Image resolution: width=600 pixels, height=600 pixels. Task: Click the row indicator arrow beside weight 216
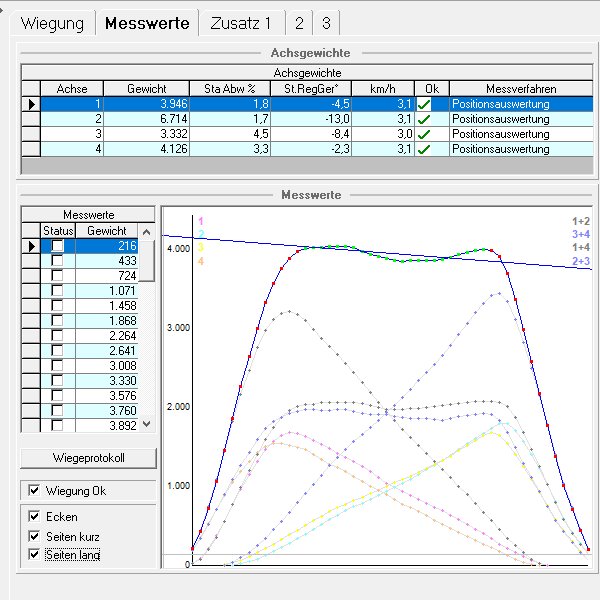(31, 246)
